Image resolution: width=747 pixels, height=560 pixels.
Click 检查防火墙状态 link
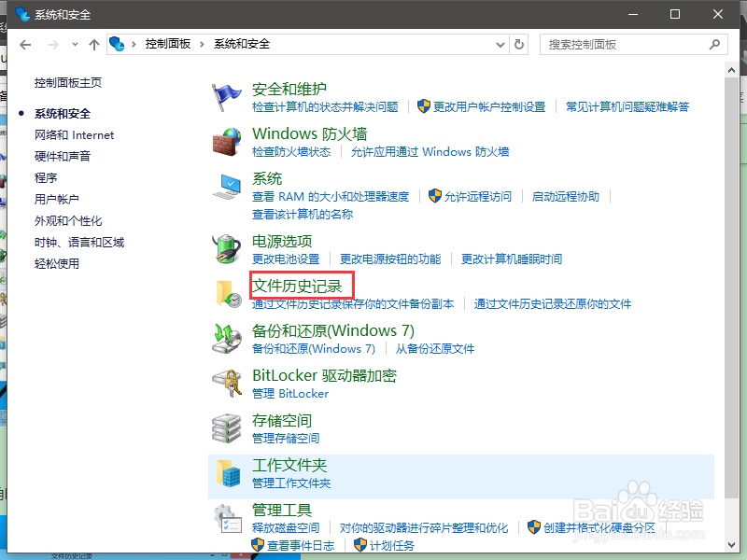[291, 152]
